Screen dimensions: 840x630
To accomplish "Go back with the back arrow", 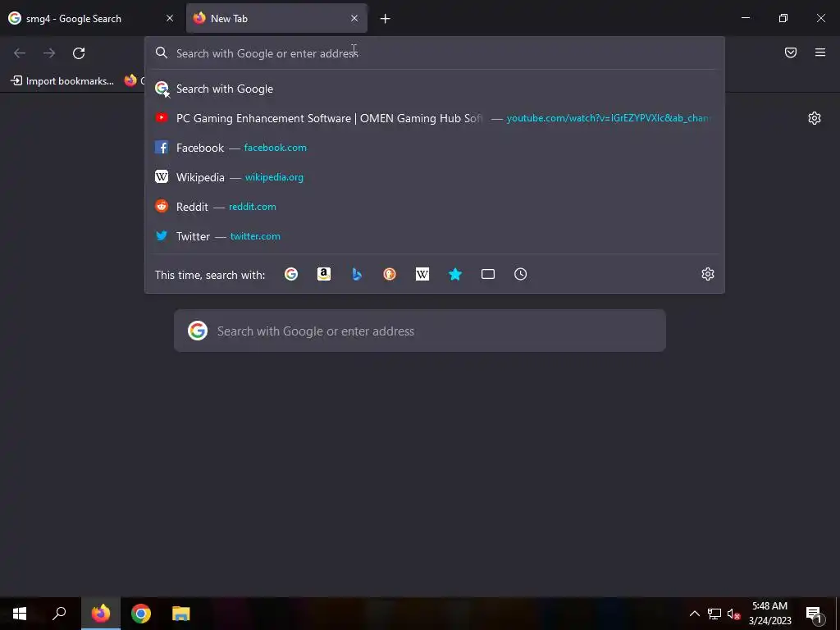I will [x=20, y=53].
